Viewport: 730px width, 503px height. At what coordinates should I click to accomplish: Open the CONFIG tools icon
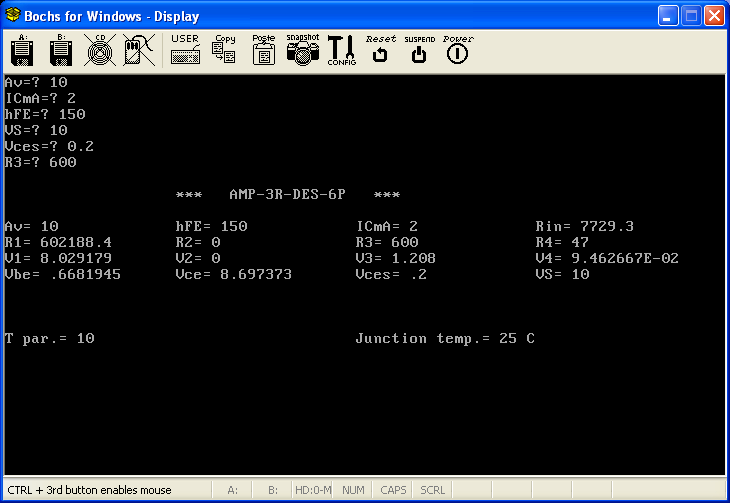click(342, 50)
